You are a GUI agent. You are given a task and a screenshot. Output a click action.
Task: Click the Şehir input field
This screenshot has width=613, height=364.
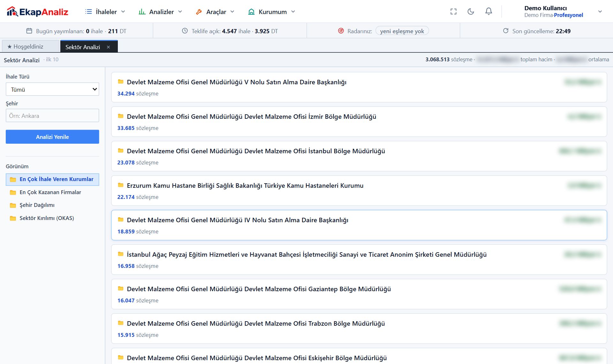click(x=52, y=116)
